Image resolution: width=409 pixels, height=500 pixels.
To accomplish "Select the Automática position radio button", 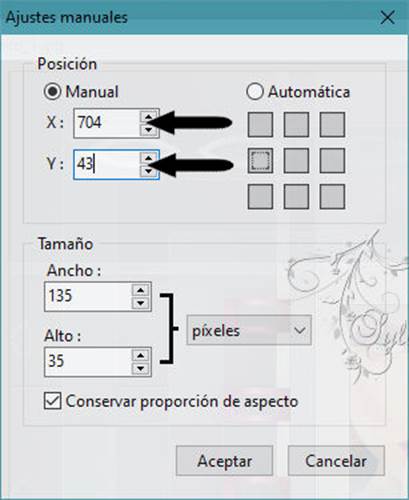I will click(x=255, y=91).
